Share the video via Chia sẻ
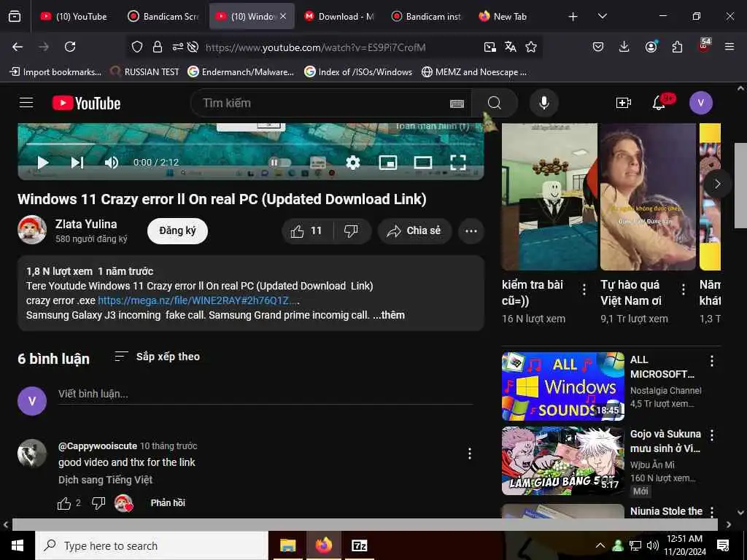747x560 pixels. coord(414,231)
